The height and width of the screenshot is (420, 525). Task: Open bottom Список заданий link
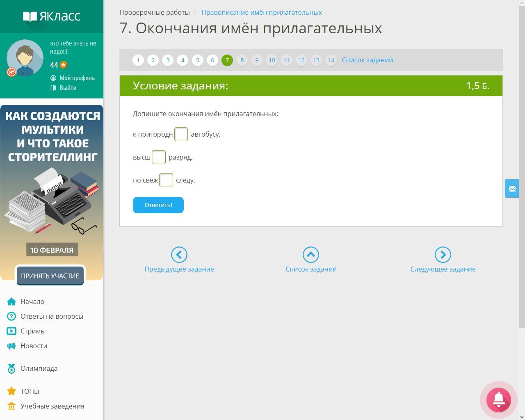(x=311, y=269)
